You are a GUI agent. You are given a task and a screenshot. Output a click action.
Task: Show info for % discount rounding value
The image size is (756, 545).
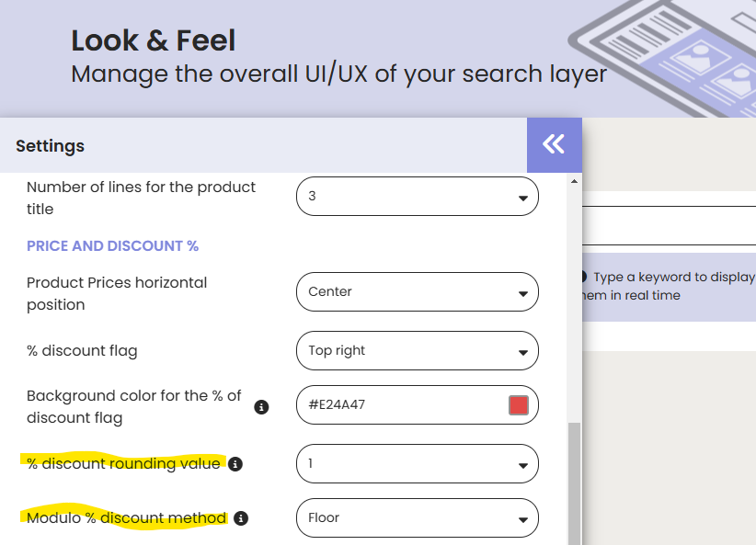235,464
